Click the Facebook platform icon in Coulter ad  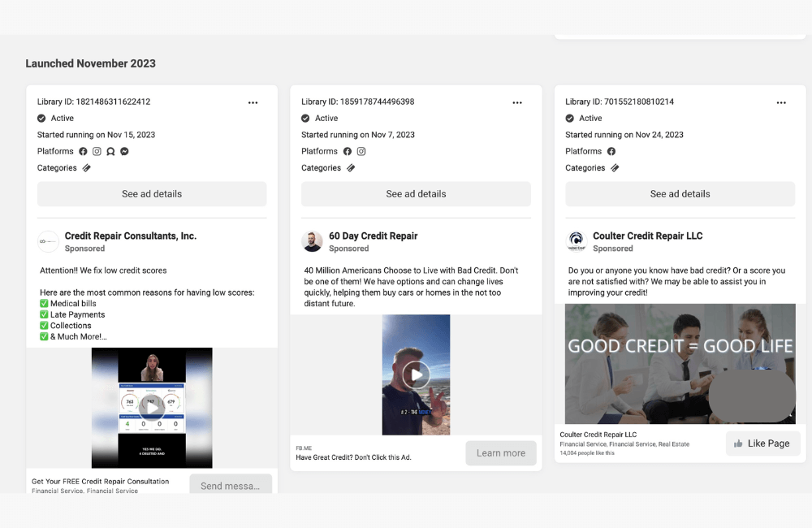click(611, 151)
